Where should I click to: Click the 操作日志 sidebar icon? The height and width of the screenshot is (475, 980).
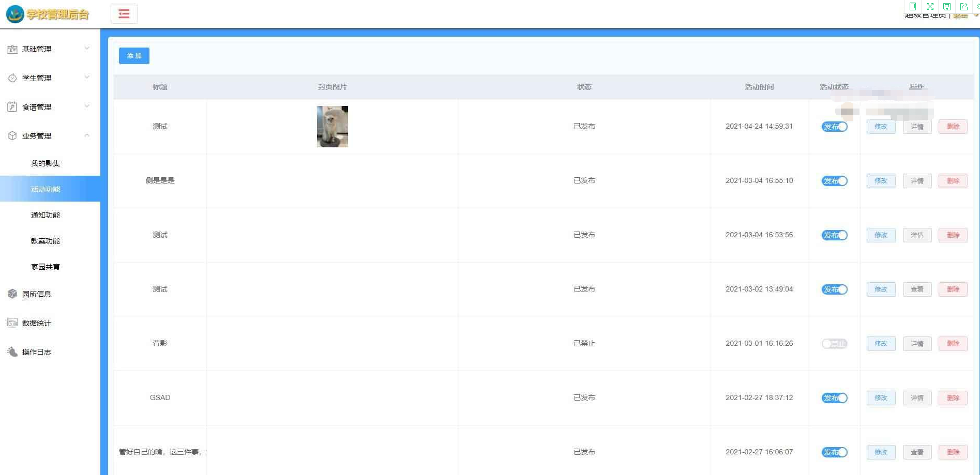point(12,352)
